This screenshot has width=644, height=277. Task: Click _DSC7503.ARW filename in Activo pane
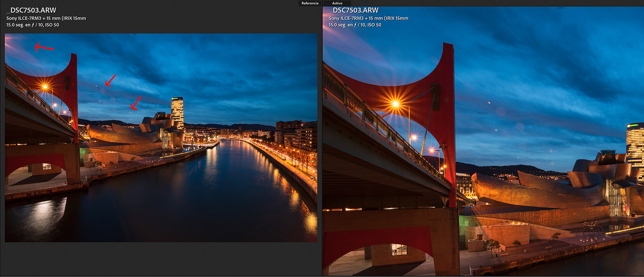point(354,10)
